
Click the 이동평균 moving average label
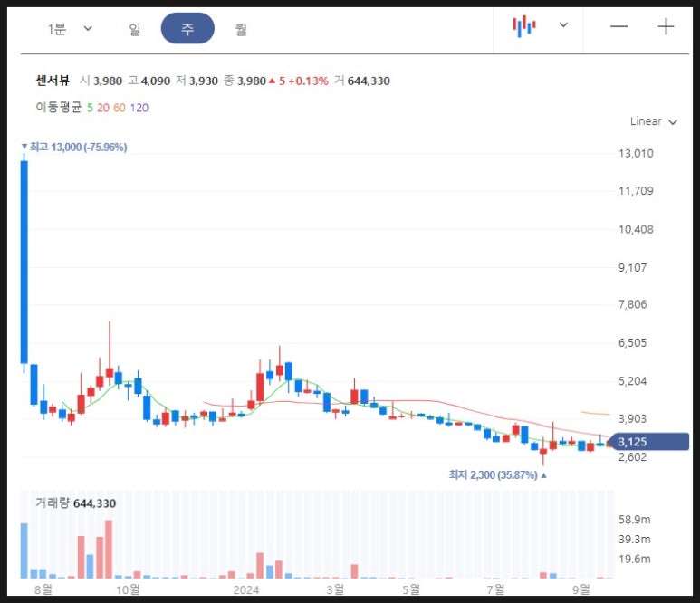(x=59, y=108)
